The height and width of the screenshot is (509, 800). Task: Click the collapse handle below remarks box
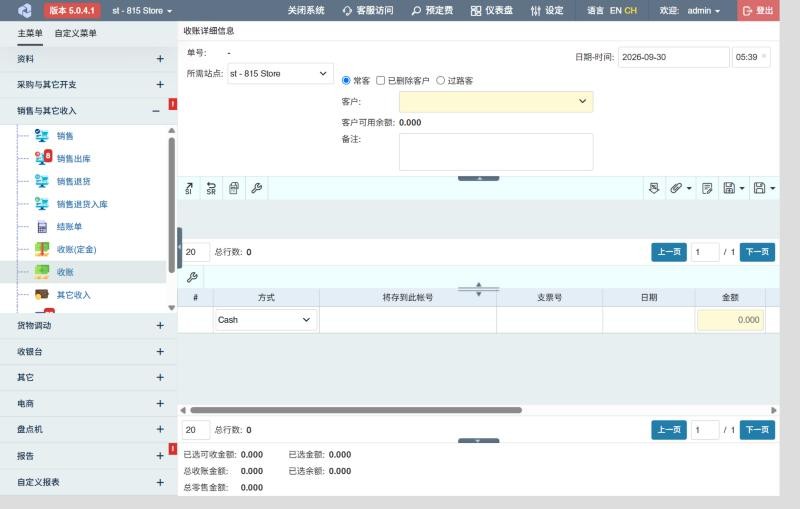pyautogui.click(x=479, y=179)
